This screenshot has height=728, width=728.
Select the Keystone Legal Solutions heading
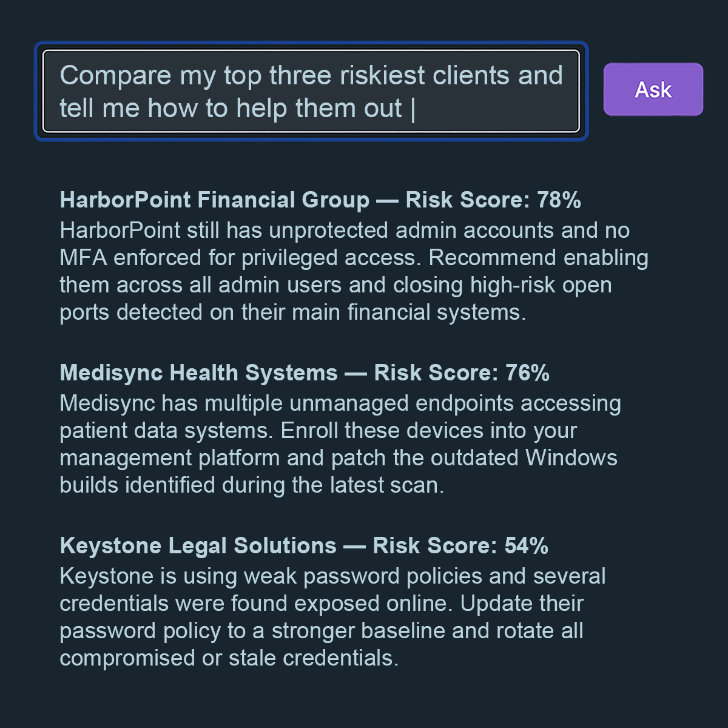[x=198, y=545]
